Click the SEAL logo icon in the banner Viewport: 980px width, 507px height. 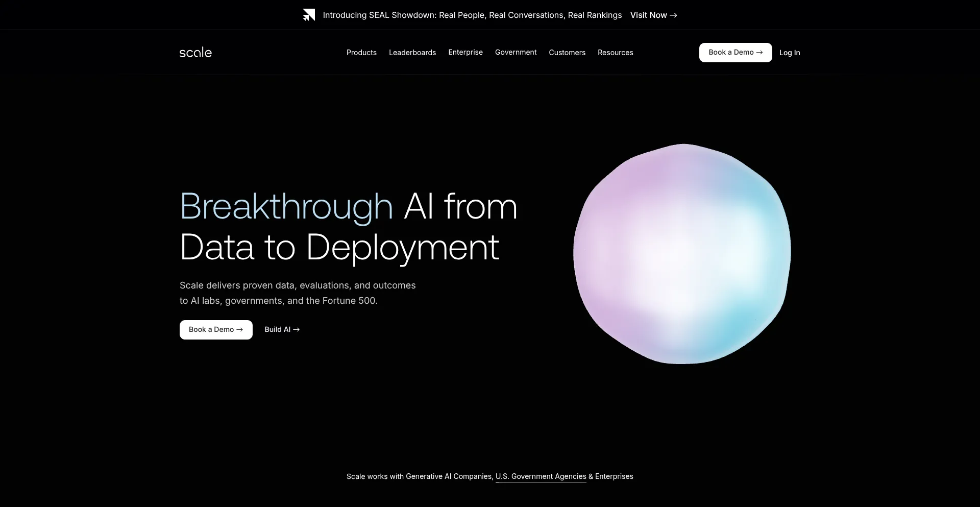click(309, 15)
